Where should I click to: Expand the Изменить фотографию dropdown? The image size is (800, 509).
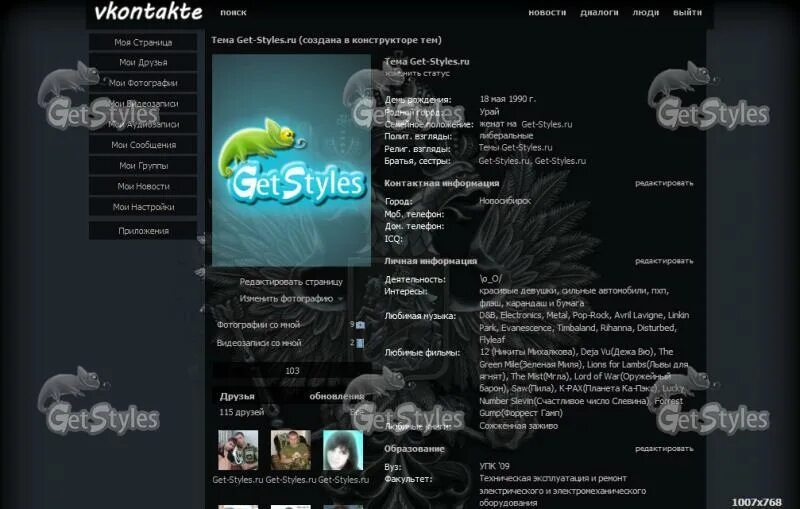pos(291,298)
